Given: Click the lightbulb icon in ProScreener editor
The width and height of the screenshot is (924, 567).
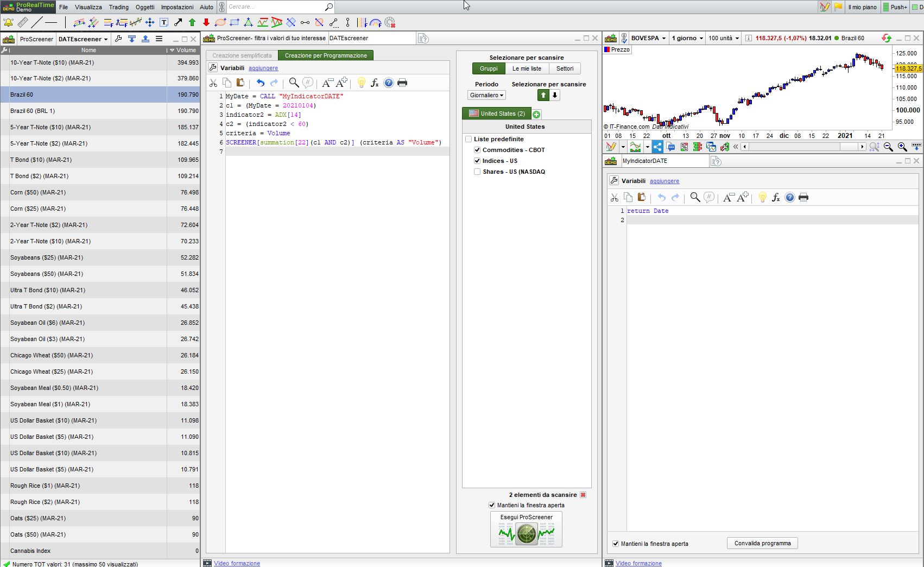Looking at the screenshot, I should 361,83.
